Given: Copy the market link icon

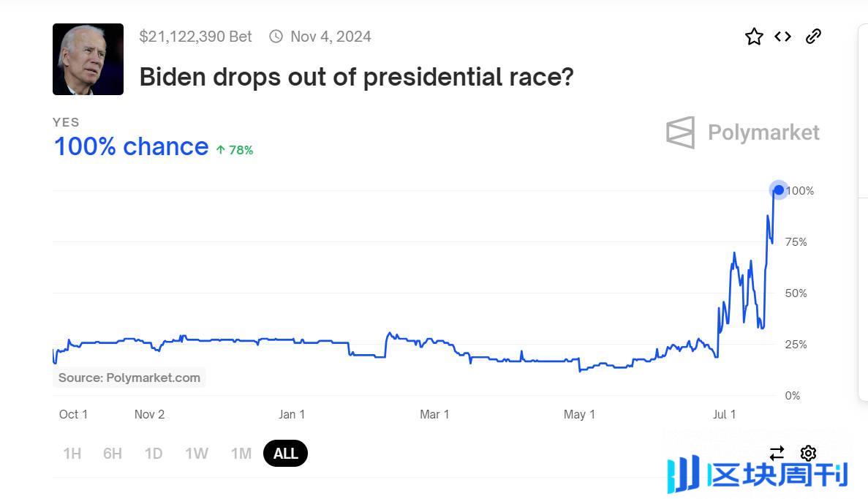Looking at the screenshot, I should [x=813, y=37].
